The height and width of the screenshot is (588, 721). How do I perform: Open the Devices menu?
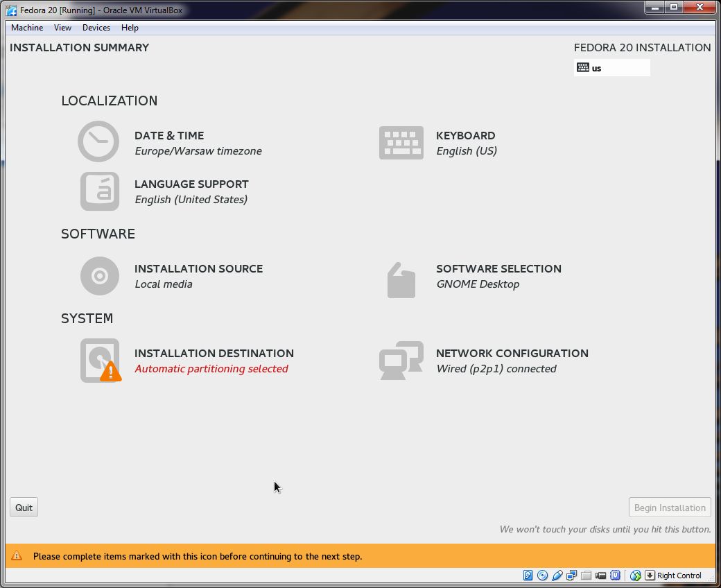pos(96,28)
